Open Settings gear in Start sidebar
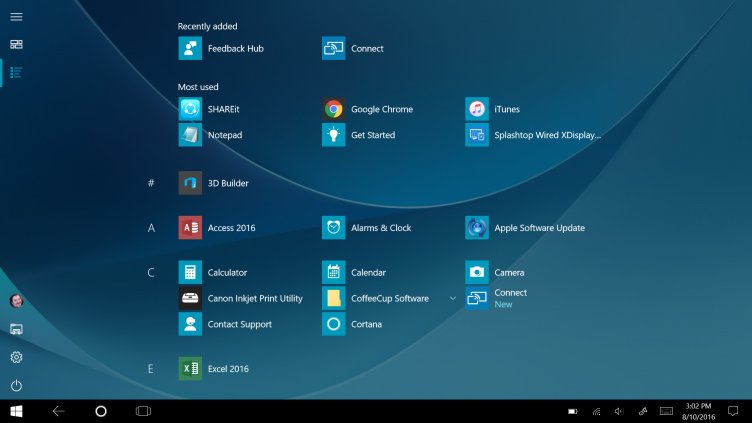The image size is (752, 423). coord(16,357)
